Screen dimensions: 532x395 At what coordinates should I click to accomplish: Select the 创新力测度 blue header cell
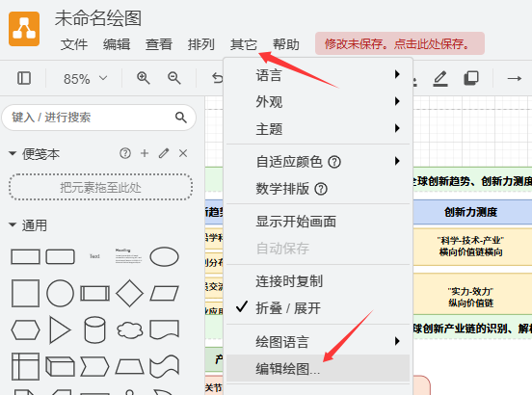pyautogui.click(x=472, y=212)
